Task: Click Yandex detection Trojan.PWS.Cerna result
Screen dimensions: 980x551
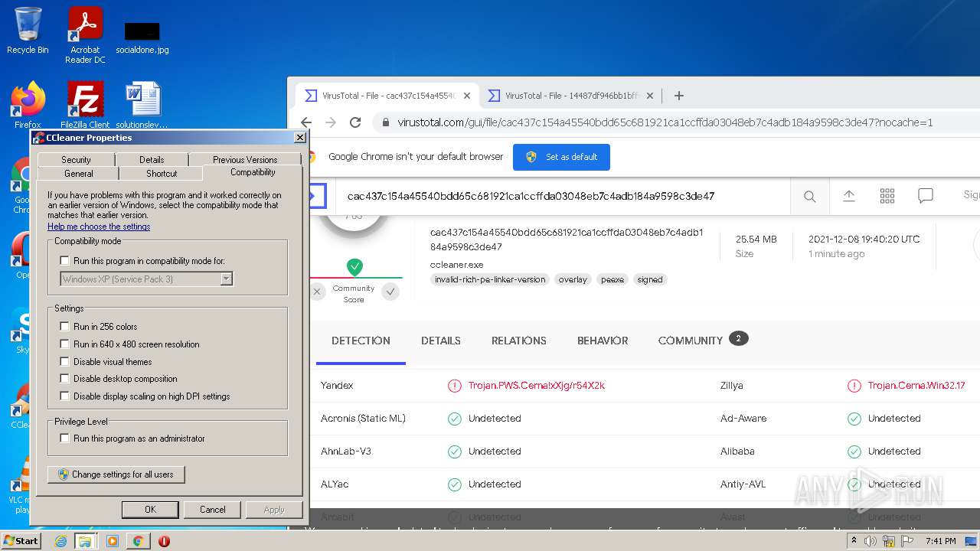Action: [536, 386]
